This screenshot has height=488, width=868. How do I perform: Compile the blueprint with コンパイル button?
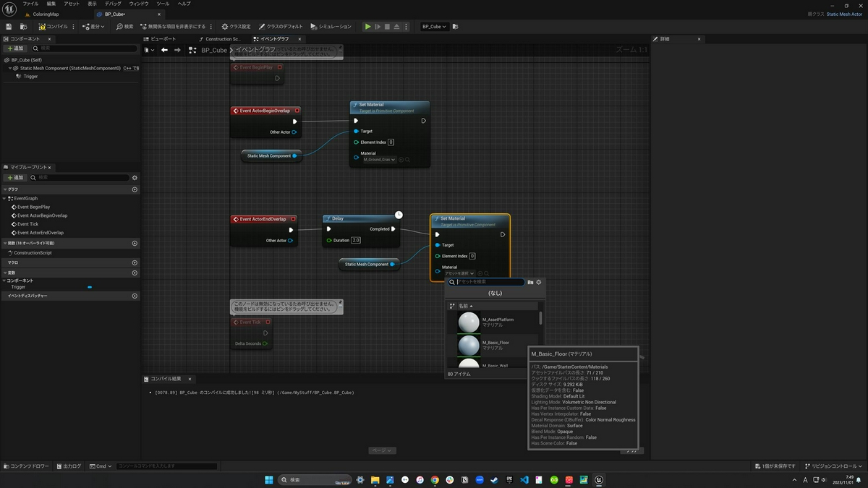[x=53, y=27]
